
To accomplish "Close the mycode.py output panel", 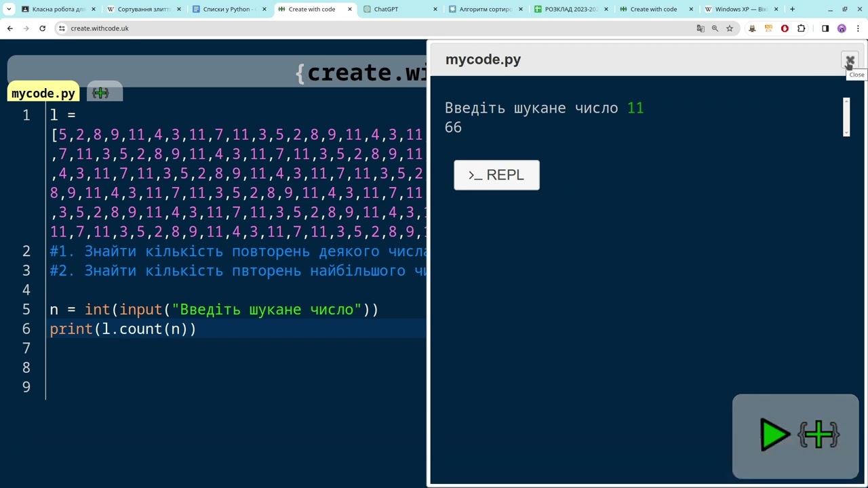I will point(850,60).
